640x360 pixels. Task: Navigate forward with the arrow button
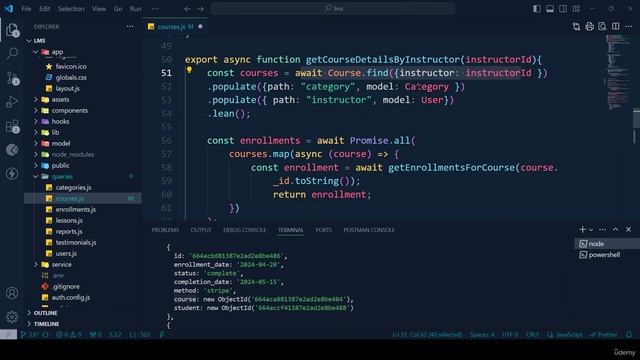pos(200,9)
